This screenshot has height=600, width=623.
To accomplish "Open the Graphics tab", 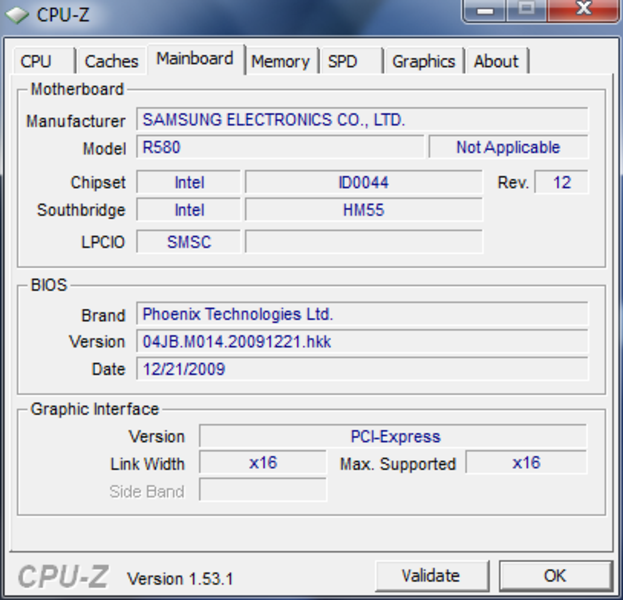I will [x=424, y=61].
